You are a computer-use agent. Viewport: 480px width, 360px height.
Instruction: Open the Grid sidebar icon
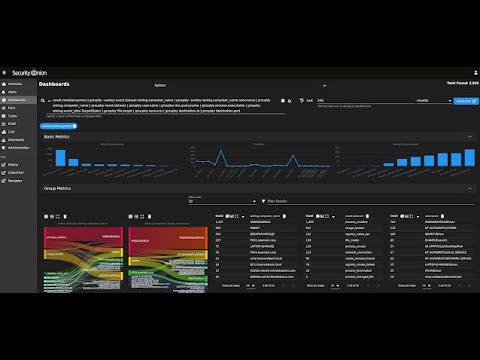coord(4,132)
